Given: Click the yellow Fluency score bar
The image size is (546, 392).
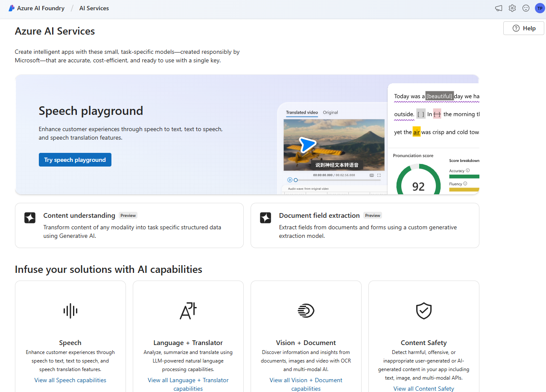Looking at the screenshot, I should point(464,190).
